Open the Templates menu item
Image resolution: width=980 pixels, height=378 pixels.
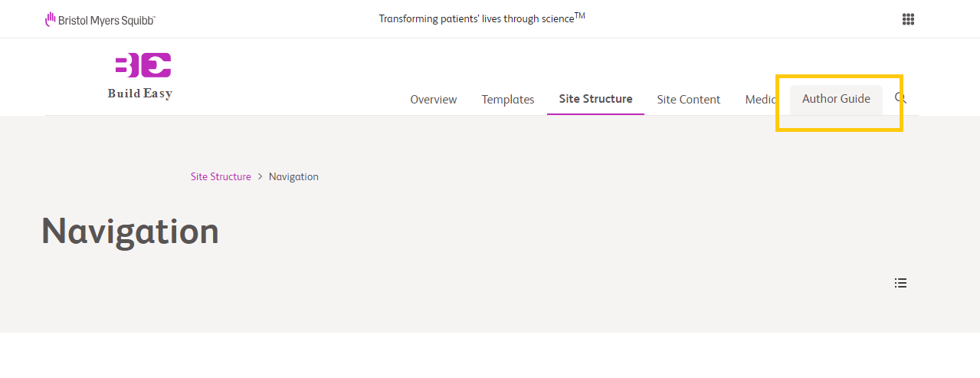point(508,100)
